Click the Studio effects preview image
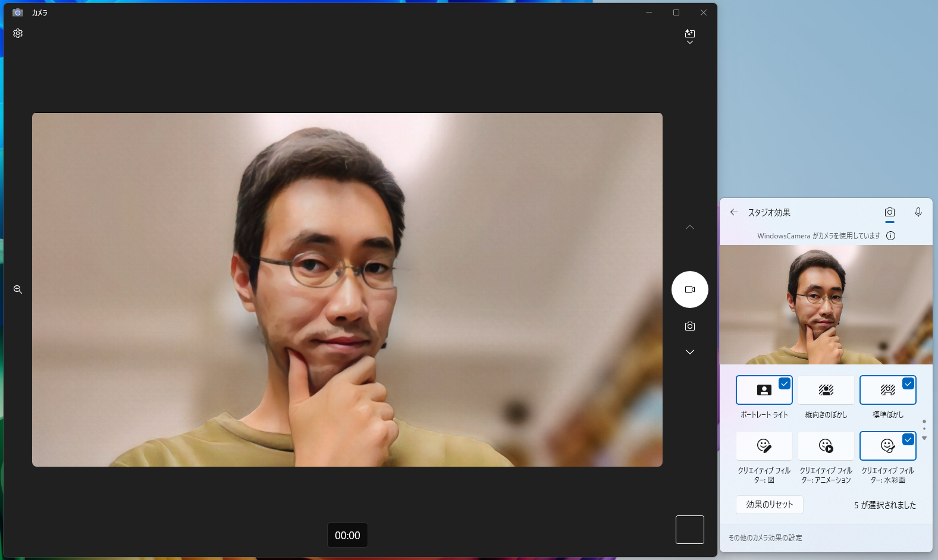 click(x=826, y=304)
